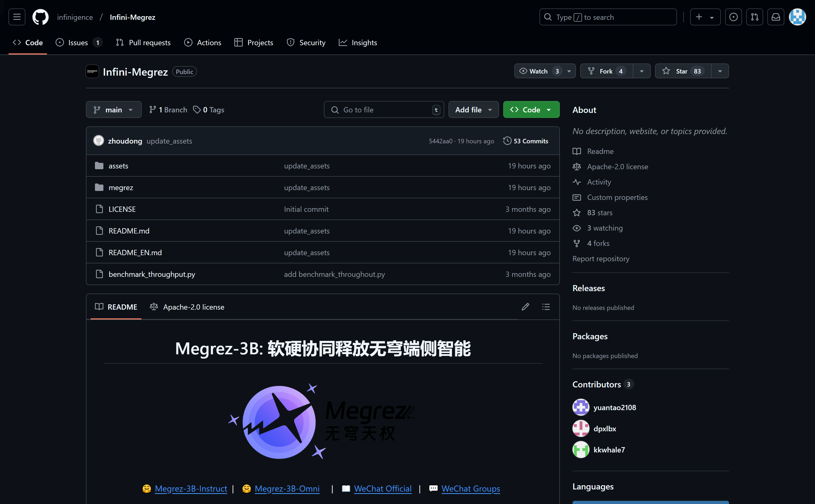Switch to the Pull requests tab
Viewport: 815px width, 504px height.
[143, 43]
